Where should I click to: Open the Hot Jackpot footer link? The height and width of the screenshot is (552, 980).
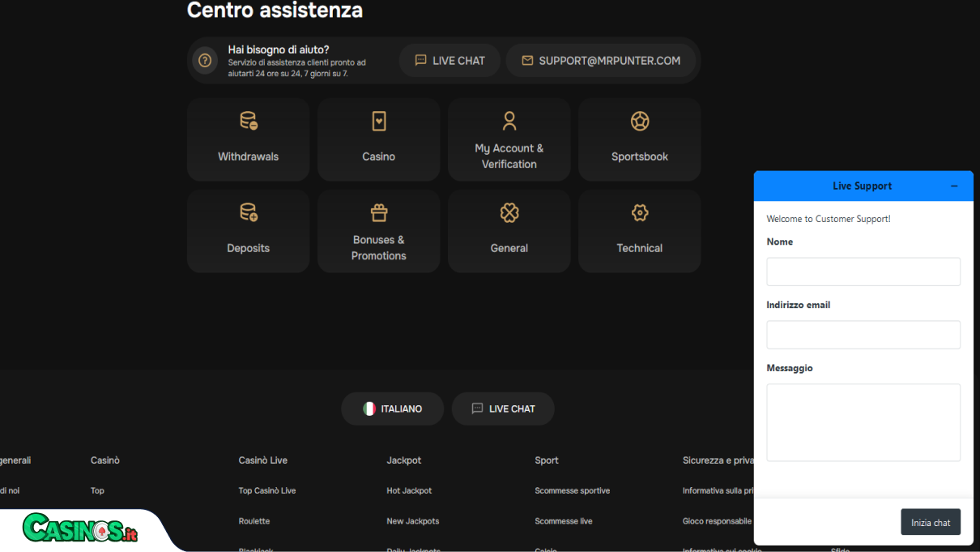tap(409, 490)
